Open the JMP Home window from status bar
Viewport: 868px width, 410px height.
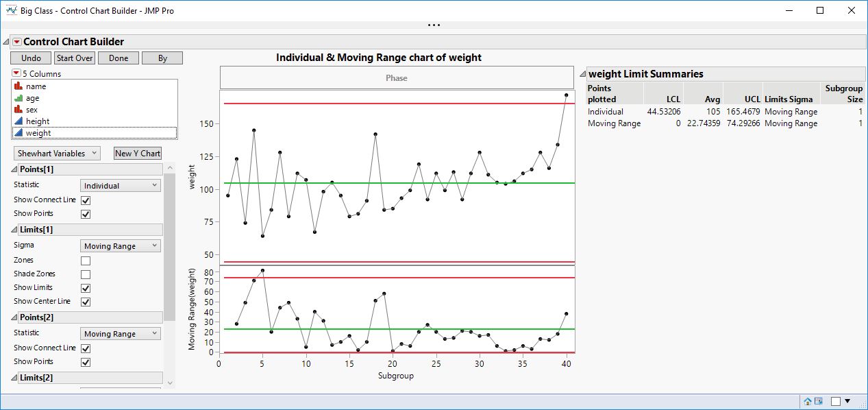click(x=808, y=401)
